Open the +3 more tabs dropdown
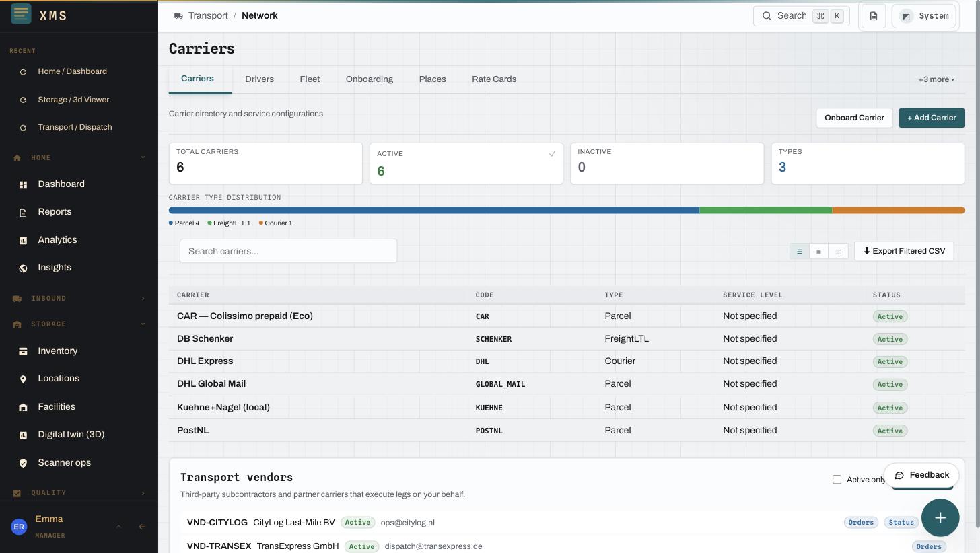This screenshot has height=553, width=980. pos(936,79)
